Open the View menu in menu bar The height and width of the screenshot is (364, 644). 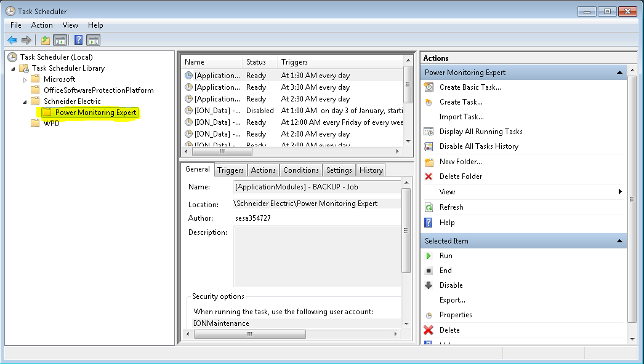pyautogui.click(x=70, y=25)
